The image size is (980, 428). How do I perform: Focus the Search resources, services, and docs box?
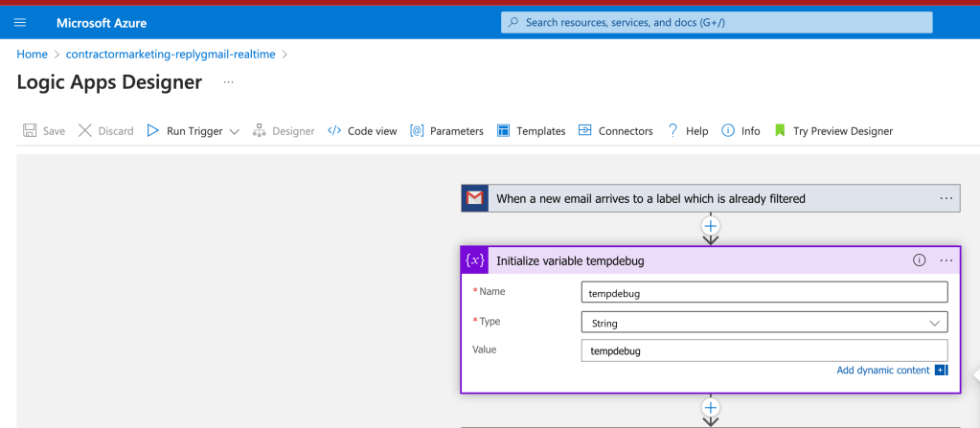[717, 22]
